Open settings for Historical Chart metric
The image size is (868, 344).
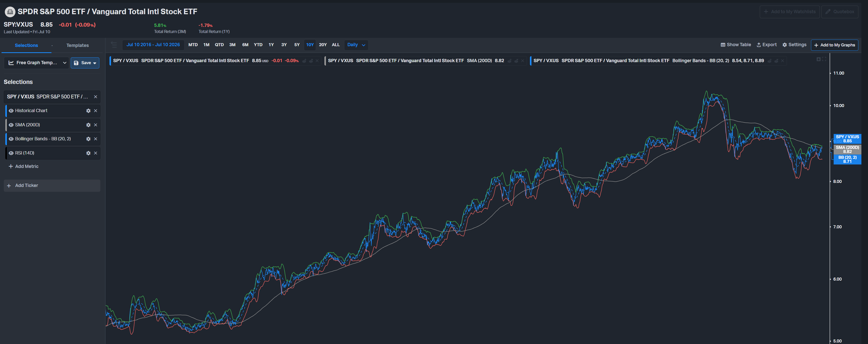tap(88, 111)
